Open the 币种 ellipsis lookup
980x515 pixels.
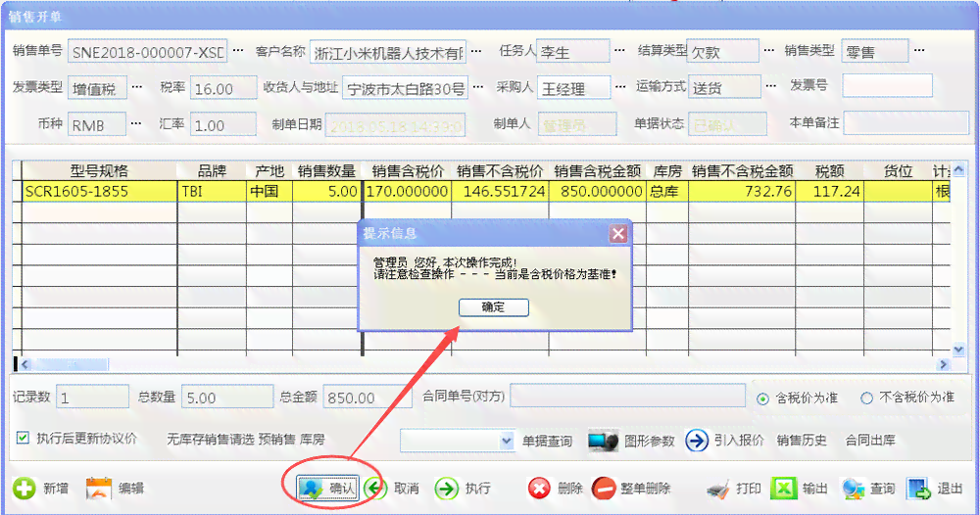point(136,123)
